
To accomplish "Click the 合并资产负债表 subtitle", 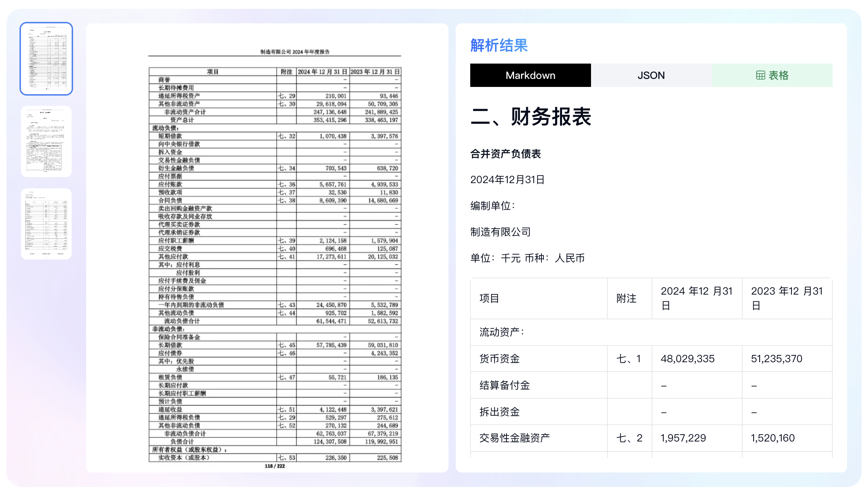I will click(x=505, y=154).
